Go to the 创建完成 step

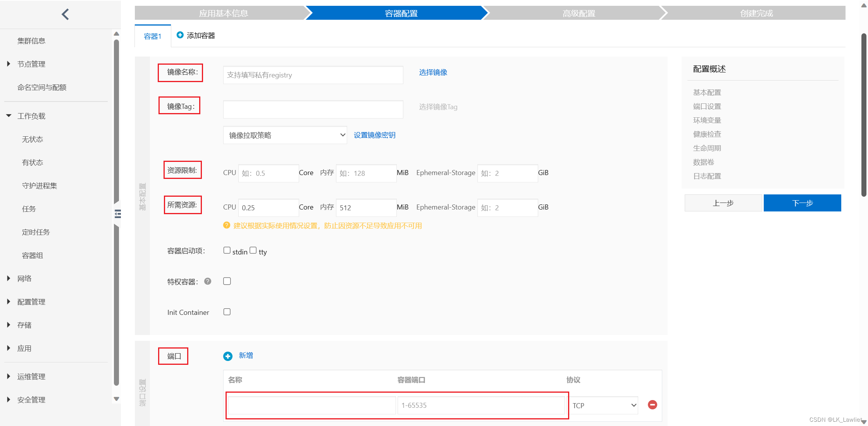tap(756, 13)
